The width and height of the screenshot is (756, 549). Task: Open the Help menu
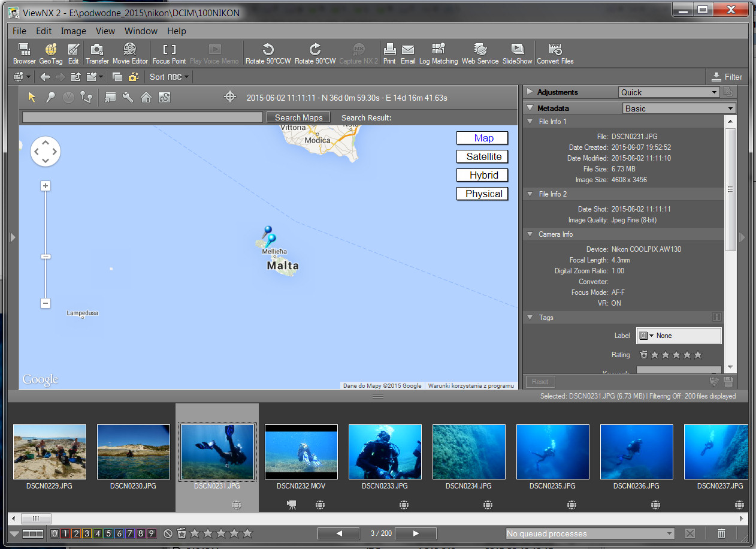click(x=177, y=31)
